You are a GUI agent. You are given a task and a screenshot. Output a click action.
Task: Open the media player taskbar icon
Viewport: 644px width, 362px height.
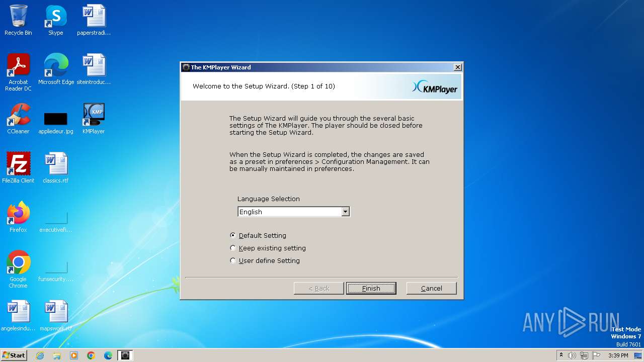pos(74,355)
